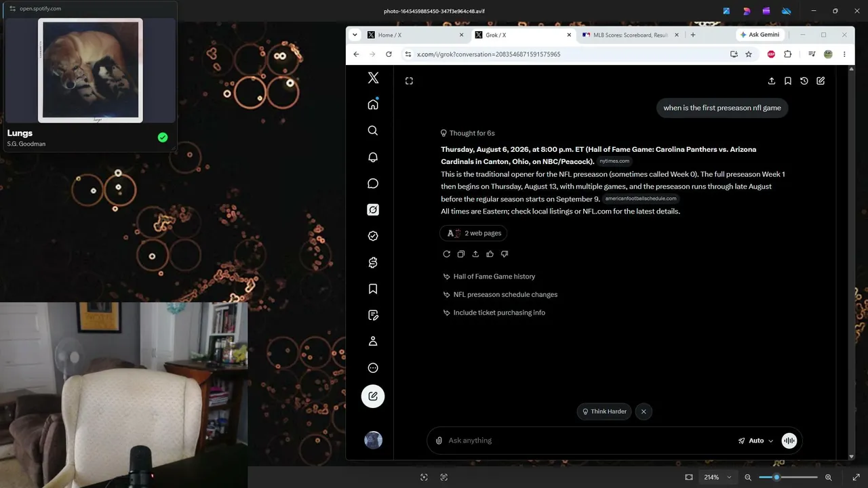Open Chat messages icon in X sidebar
Screen dimensions: 868x488
tap(373, 184)
